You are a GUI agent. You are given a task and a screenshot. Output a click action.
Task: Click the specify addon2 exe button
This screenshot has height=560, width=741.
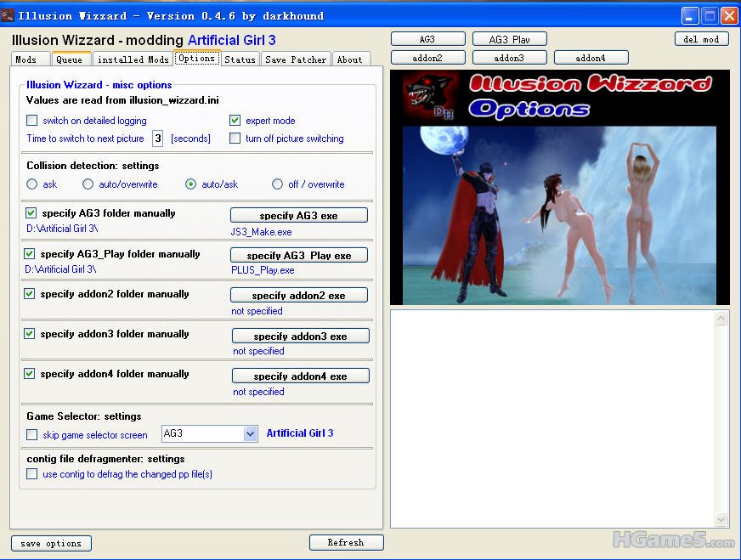298,295
